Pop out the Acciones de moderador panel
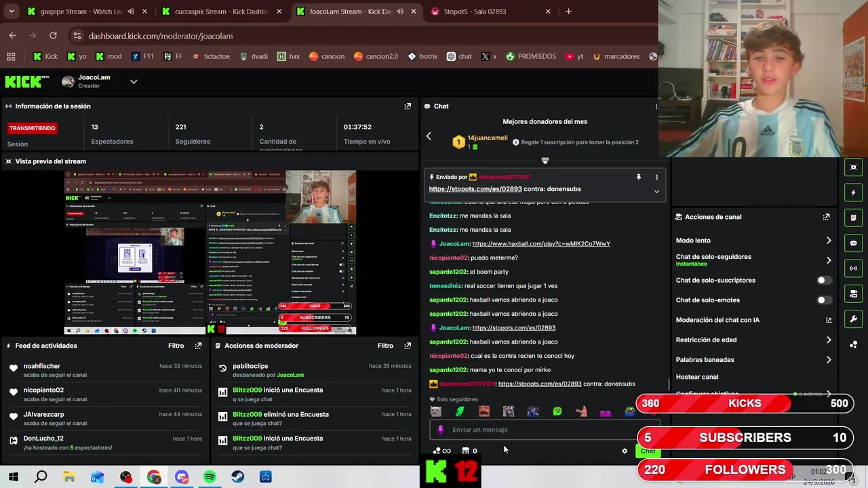868x488 pixels. click(x=408, y=346)
